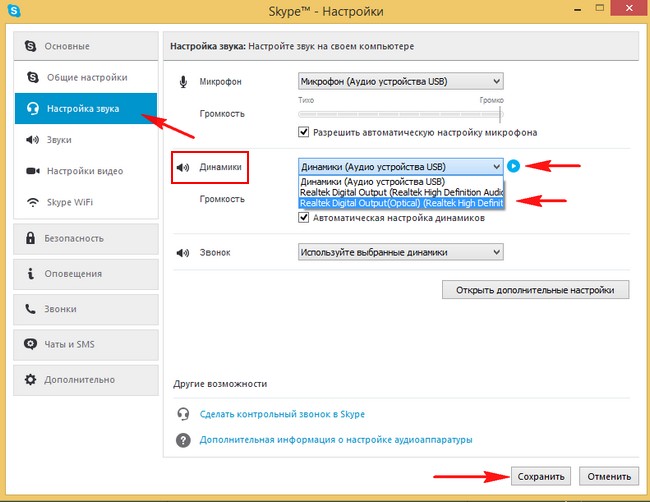Disable Автоматическая настройка динамиков checkbox
The image size is (650, 502).
[304, 217]
